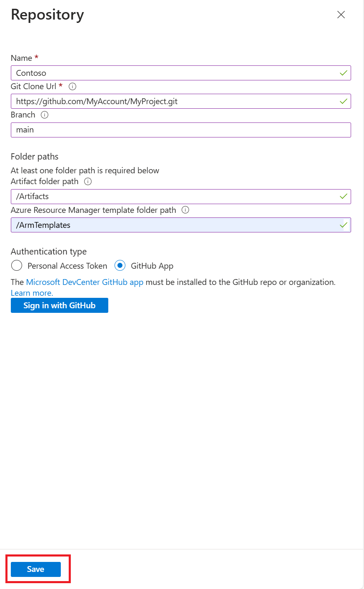Click the info icon next to Branch
This screenshot has width=364, height=589.
pyautogui.click(x=45, y=115)
